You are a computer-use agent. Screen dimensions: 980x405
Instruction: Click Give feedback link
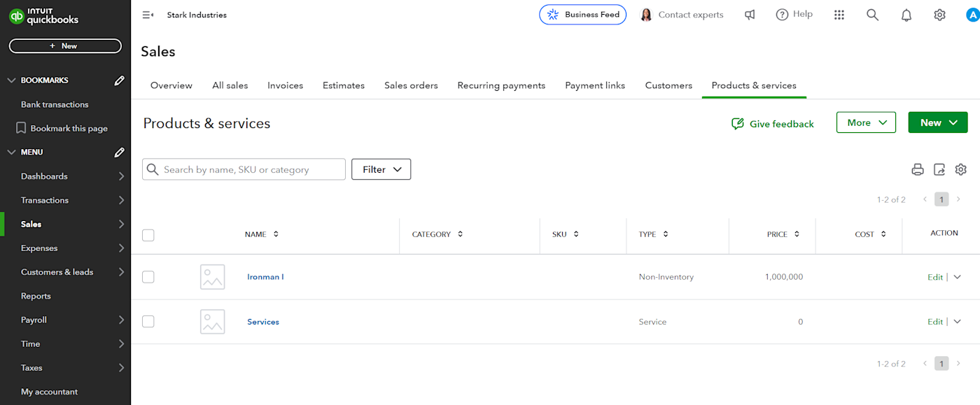click(x=773, y=124)
